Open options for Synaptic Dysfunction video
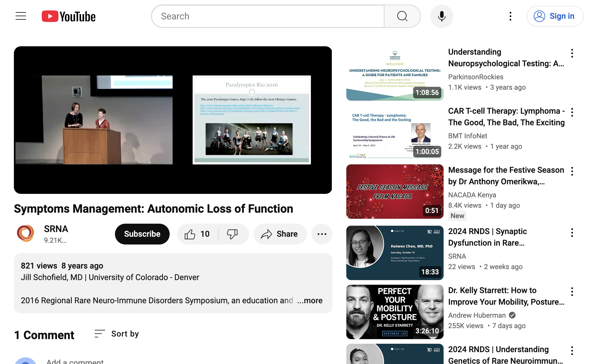 pos(572,233)
